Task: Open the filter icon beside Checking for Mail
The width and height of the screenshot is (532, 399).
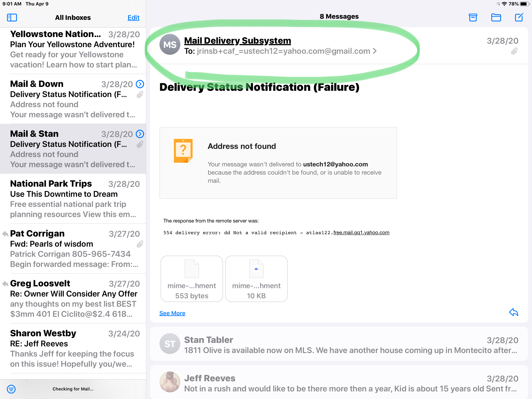Action: tap(11, 389)
